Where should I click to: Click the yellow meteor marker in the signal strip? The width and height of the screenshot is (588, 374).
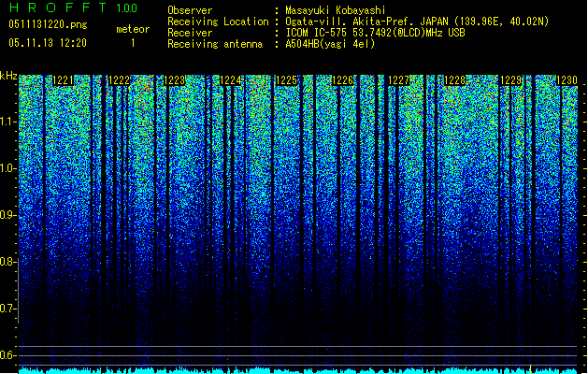coord(531,369)
